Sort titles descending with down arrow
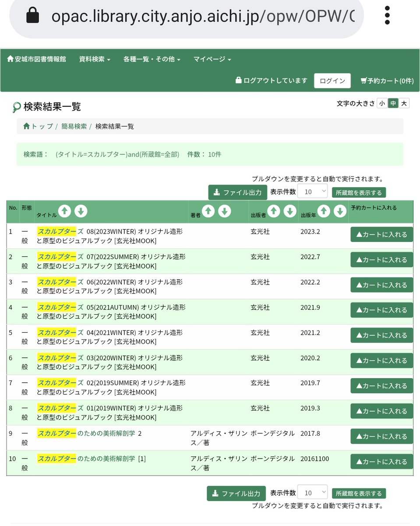The image size is (420, 526). pyautogui.click(x=81, y=211)
